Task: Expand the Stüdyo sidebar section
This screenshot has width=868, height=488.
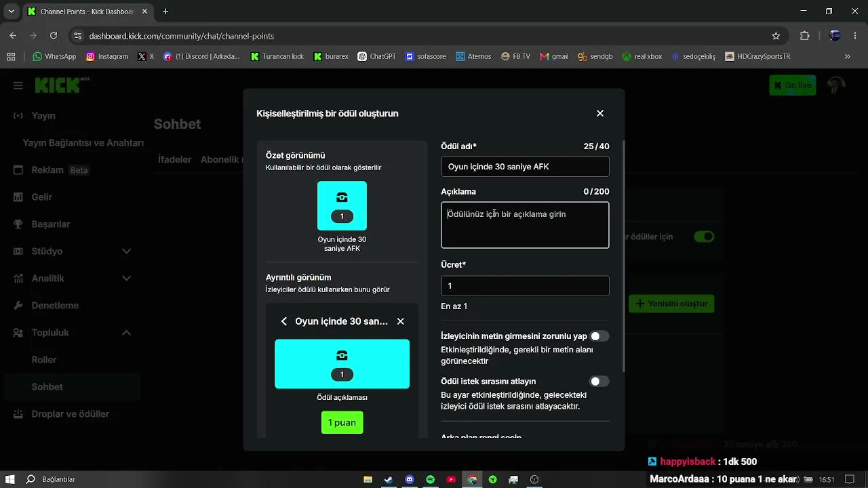Action: point(126,251)
